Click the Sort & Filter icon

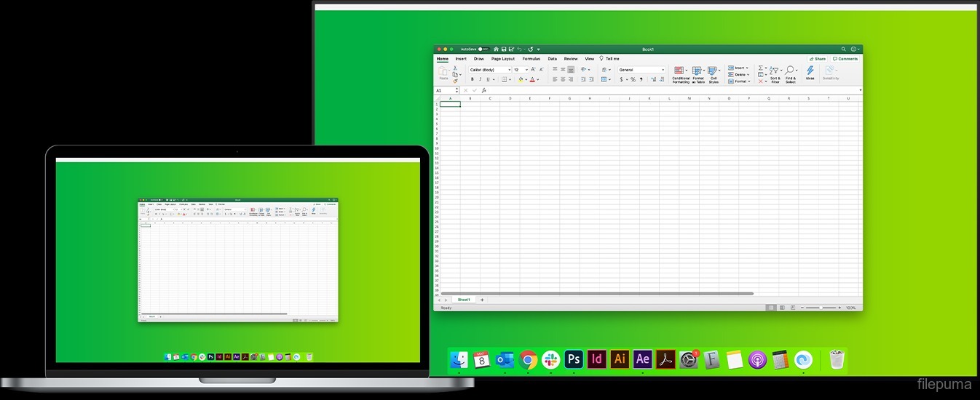point(775,71)
